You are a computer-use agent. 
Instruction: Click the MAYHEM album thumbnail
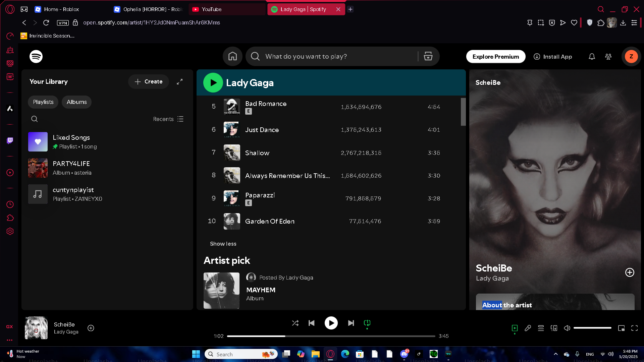[x=221, y=290]
